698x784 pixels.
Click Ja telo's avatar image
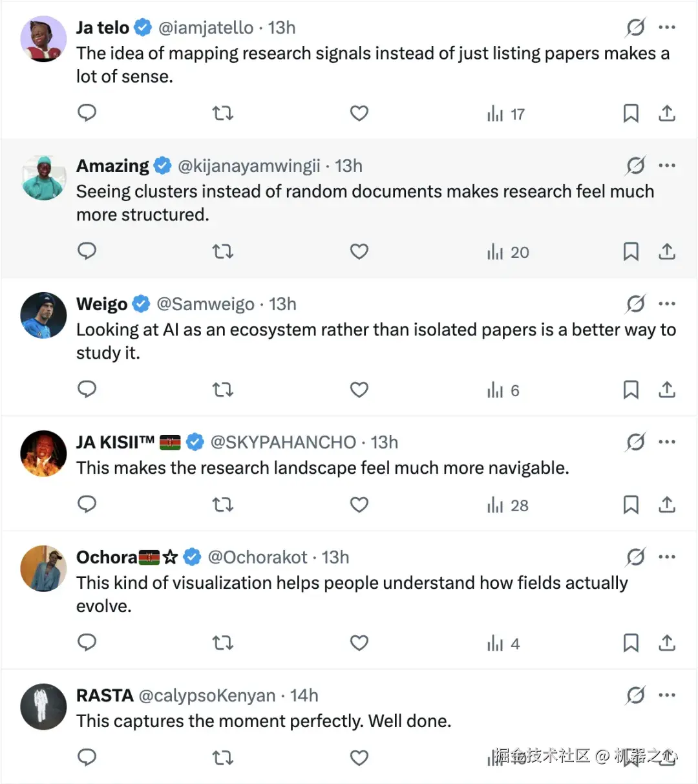pyautogui.click(x=43, y=39)
